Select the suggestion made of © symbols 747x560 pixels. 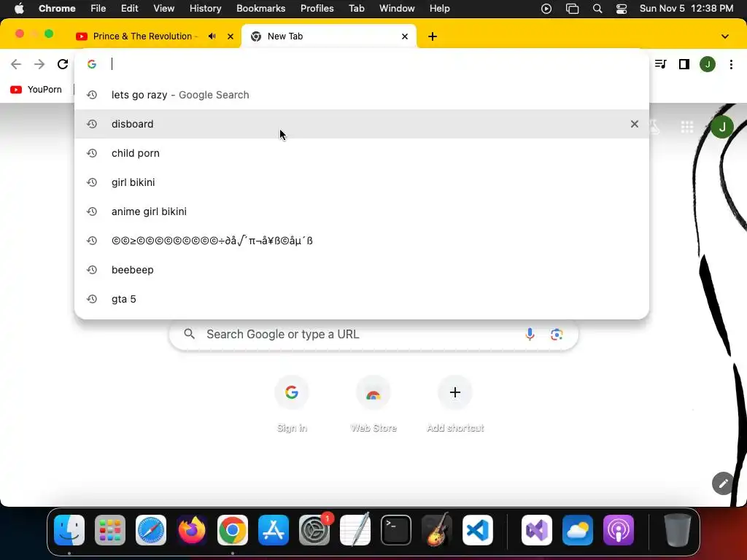[x=362, y=241]
